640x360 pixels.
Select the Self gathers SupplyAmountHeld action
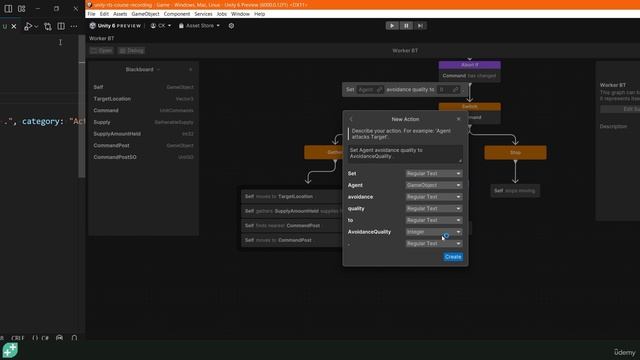(292, 211)
